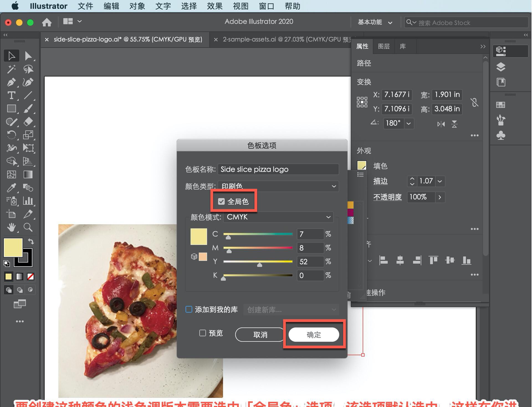Click the 取消 button
532x407 pixels.
260,334
